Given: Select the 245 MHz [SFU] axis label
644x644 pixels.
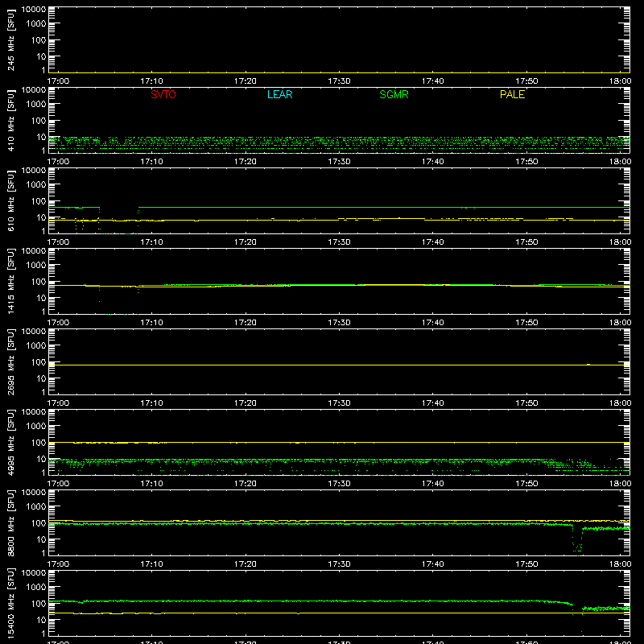Looking at the screenshot, I should coord(10,40).
